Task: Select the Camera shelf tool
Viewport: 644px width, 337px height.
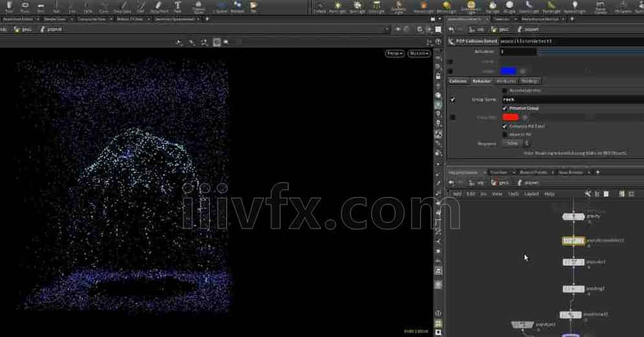Action: pyautogui.click(x=320, y=6)
